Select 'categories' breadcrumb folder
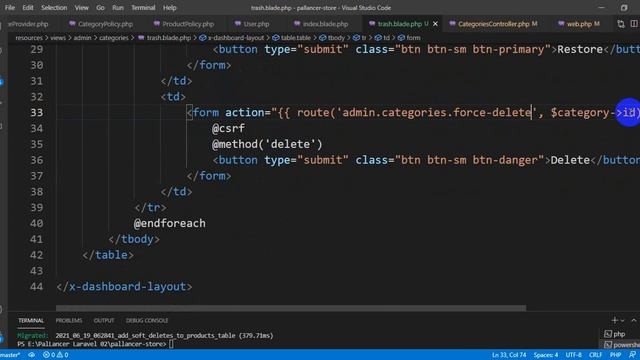 pyautogui.click(x=113, y=38)
